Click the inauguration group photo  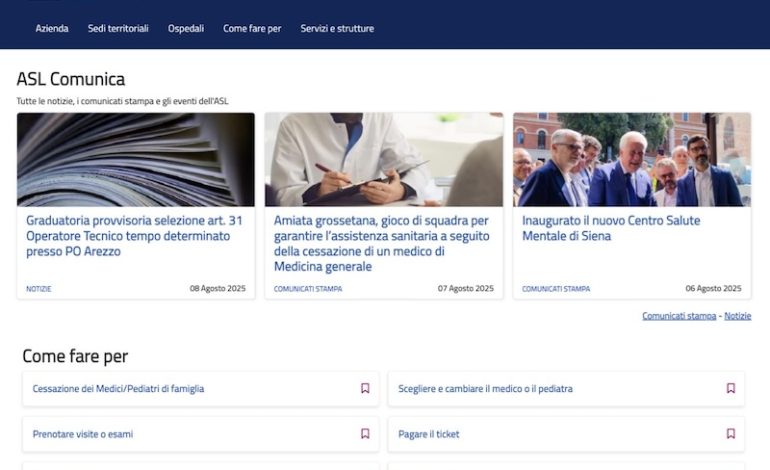pos(632,160)
